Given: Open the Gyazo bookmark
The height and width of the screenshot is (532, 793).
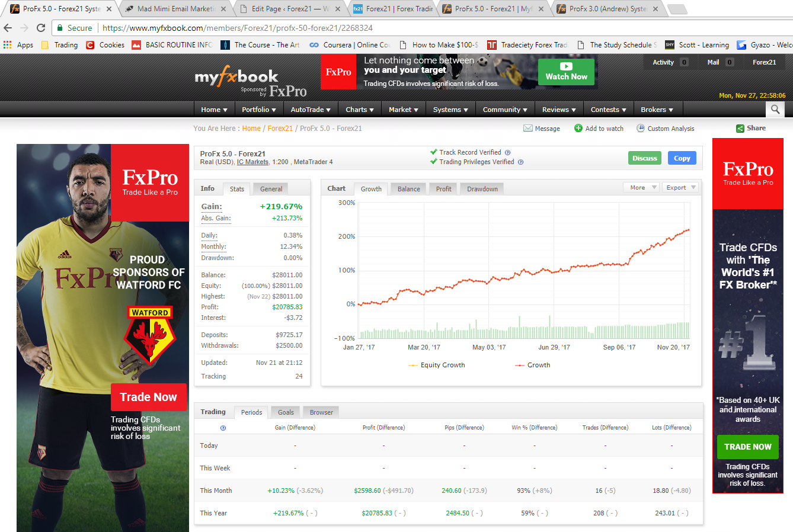Looking at the screenshot, I should (765, 44).
